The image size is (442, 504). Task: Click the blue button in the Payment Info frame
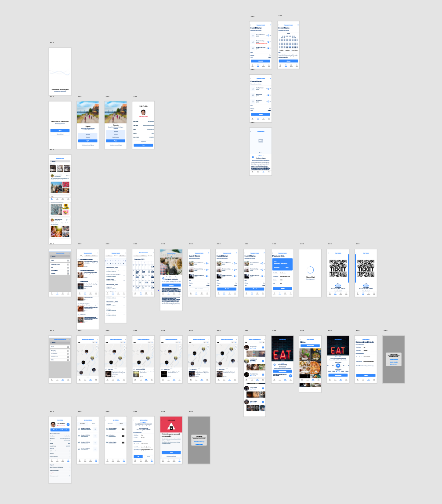click(283, 288)
